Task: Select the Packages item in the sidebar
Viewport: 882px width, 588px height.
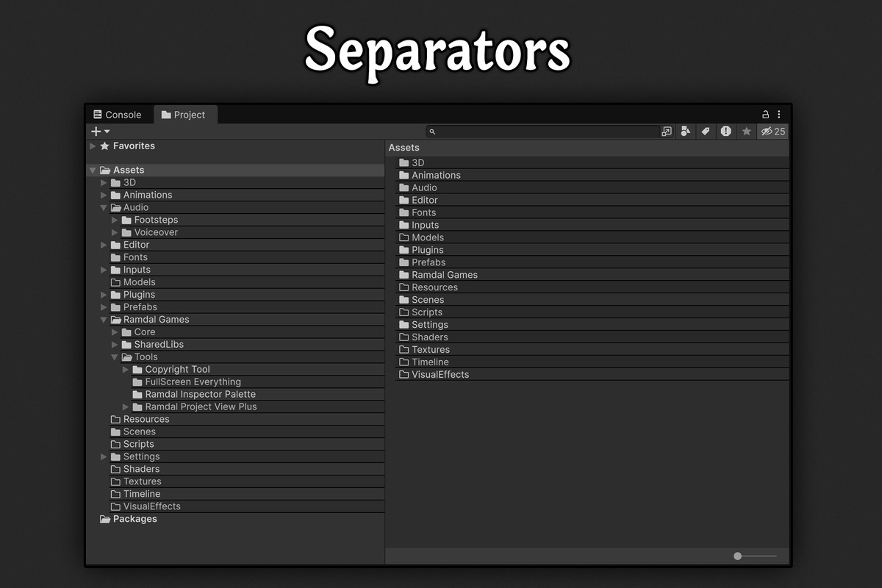Action: (x=135, y=518)
